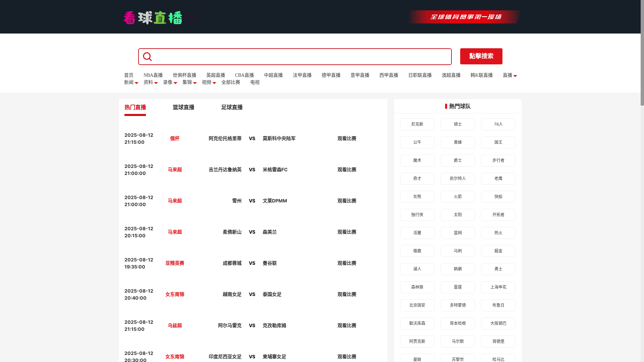644x362 pixels.
Task: Select hot team 尼克斯
Action: (x=417, y=124)
